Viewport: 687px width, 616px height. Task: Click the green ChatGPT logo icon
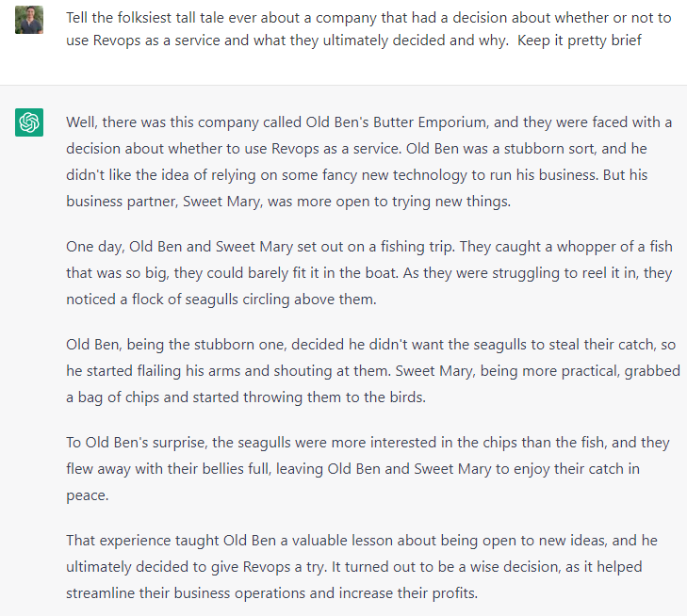pos(29,122)
